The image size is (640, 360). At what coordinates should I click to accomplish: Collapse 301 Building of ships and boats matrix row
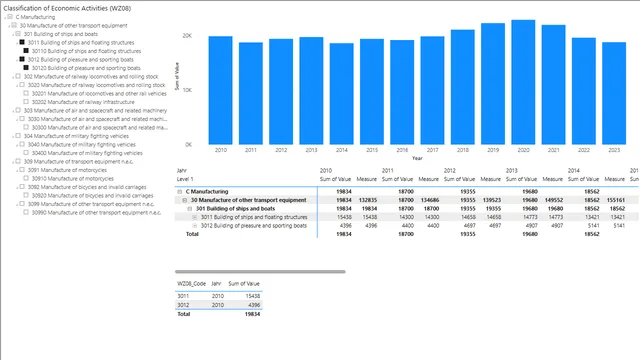coord(189,209)
